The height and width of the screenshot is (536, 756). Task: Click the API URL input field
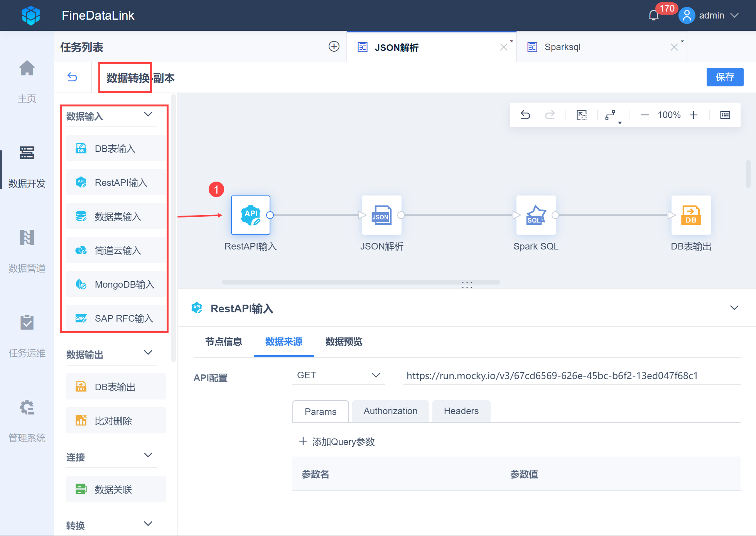click(x=571, y=376)
